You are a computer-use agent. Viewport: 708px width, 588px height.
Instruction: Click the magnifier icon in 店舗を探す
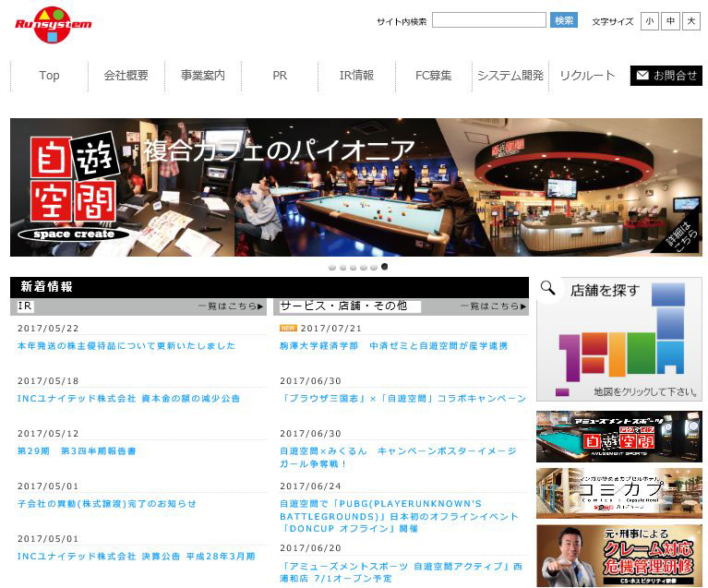(548, 290)
